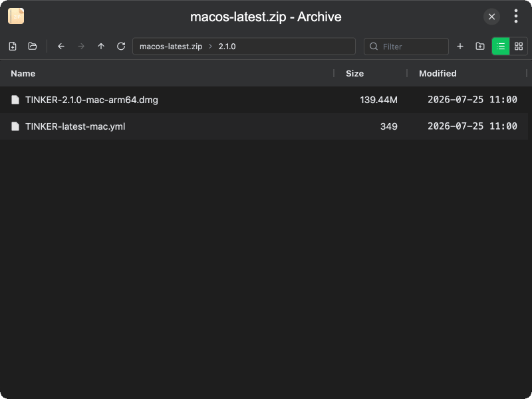The height and width of the screenshot is (399, 532).
Task: Click the file icon beside TINKER-latest-mac.yml
Action: click(15, 126)
